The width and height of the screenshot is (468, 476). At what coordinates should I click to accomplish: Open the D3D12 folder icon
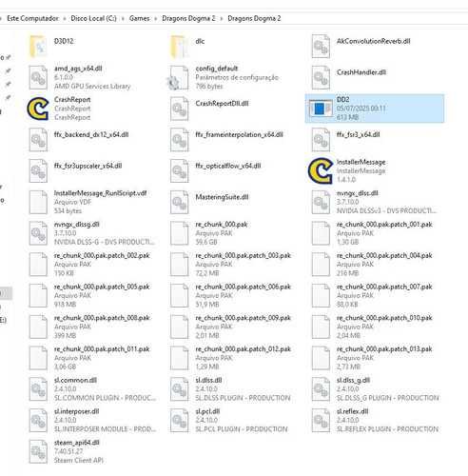(x=38, y=47)
